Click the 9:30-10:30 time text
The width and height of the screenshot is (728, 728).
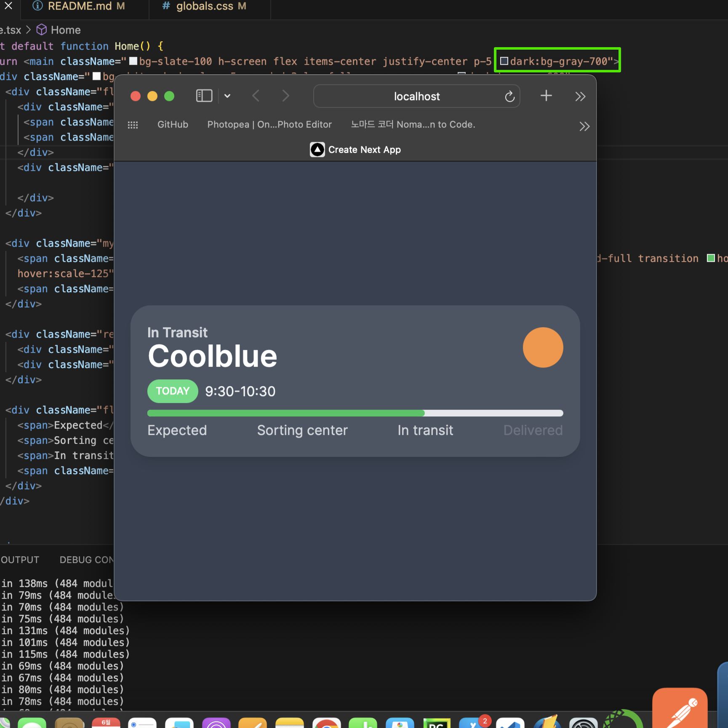click(x=240, y=391)
